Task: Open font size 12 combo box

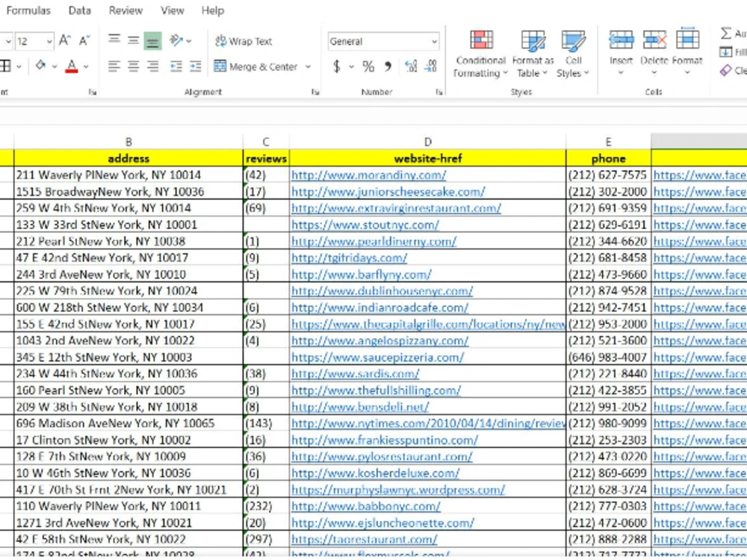Action: click(34, 41)
